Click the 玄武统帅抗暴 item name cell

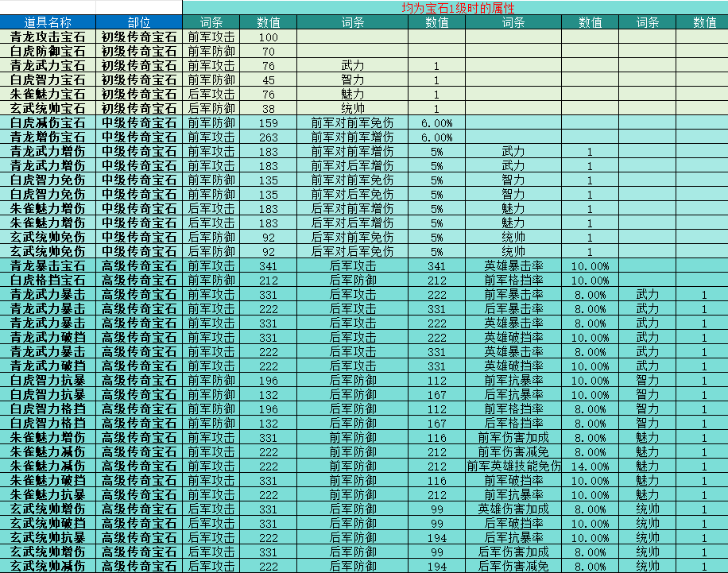pos(48,538)
